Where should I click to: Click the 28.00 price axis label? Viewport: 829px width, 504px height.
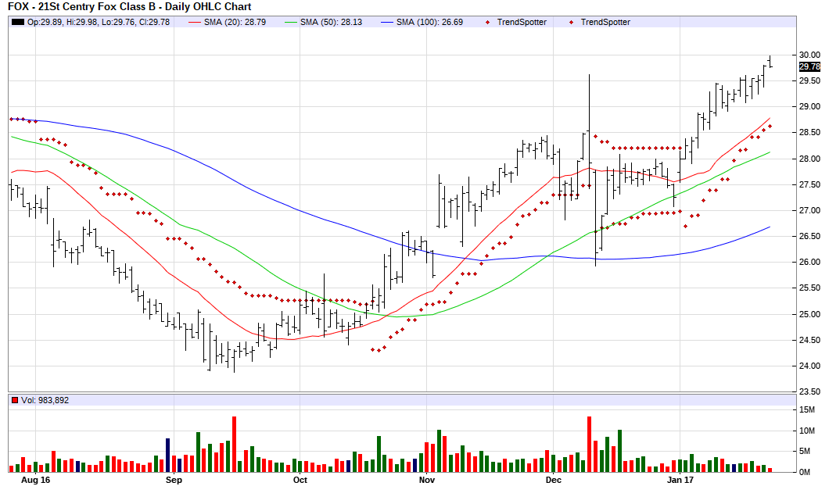pyautogui.click(x=809, y=159)
